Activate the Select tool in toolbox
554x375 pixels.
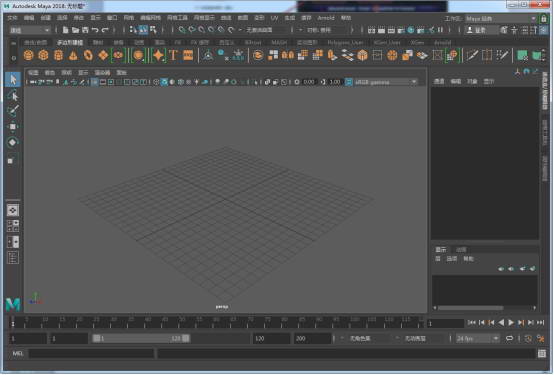click(13, 79)
